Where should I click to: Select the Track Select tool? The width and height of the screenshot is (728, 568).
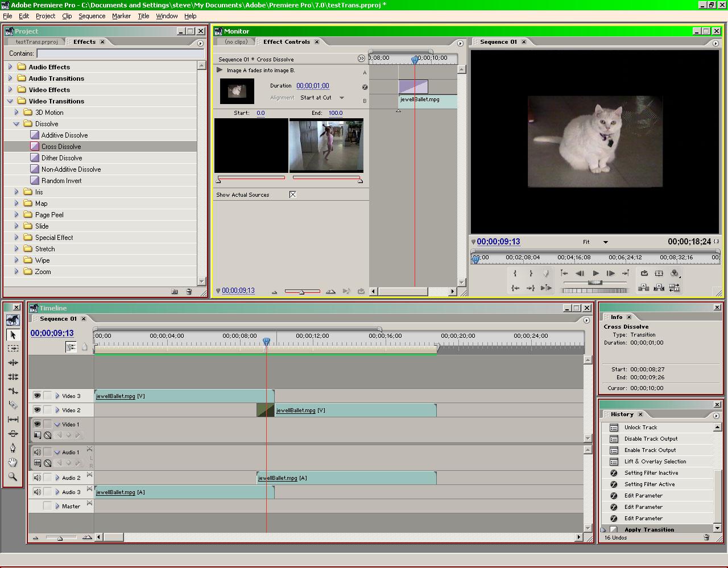(13, 348)
